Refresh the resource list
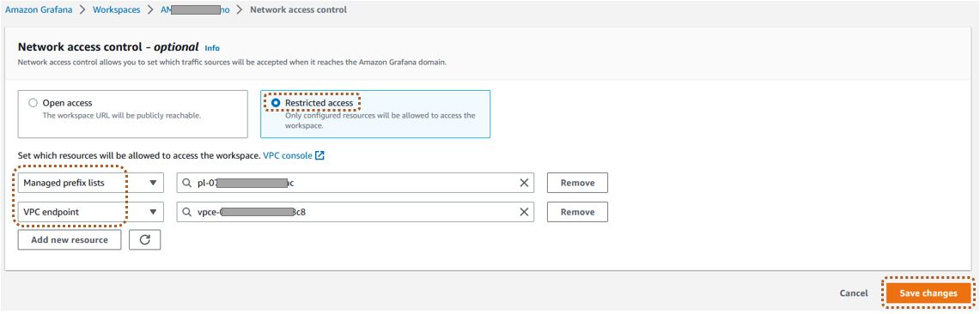Screen dimensions: 980x314 pyautogui.click(x=145, y=239)
